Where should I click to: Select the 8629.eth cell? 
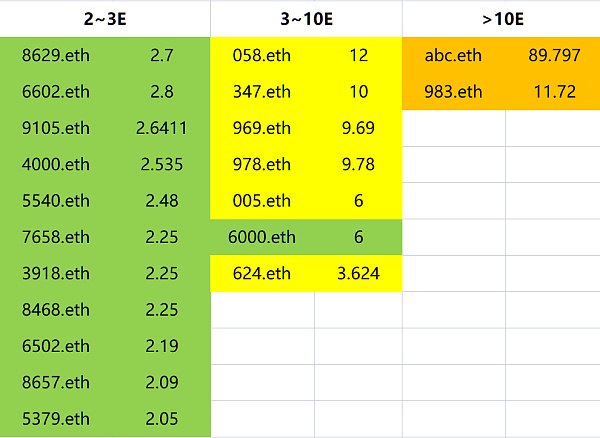click(x=56, y=56)
